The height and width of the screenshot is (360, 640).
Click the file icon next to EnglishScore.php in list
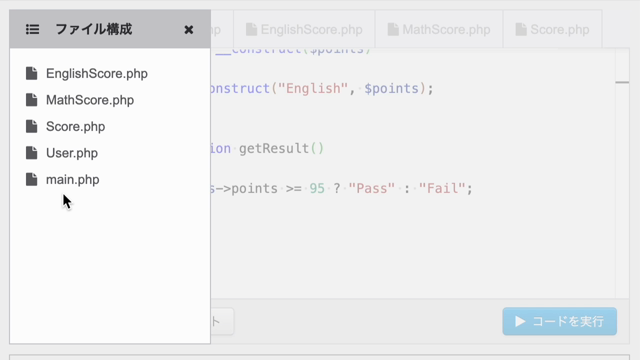(31, 73)
